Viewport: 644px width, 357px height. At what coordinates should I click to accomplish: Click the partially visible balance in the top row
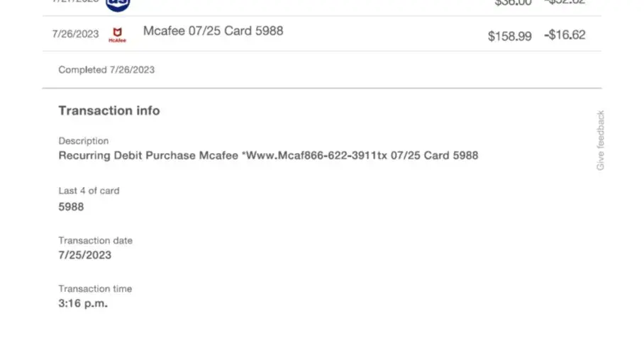click(x=565, y=3)
